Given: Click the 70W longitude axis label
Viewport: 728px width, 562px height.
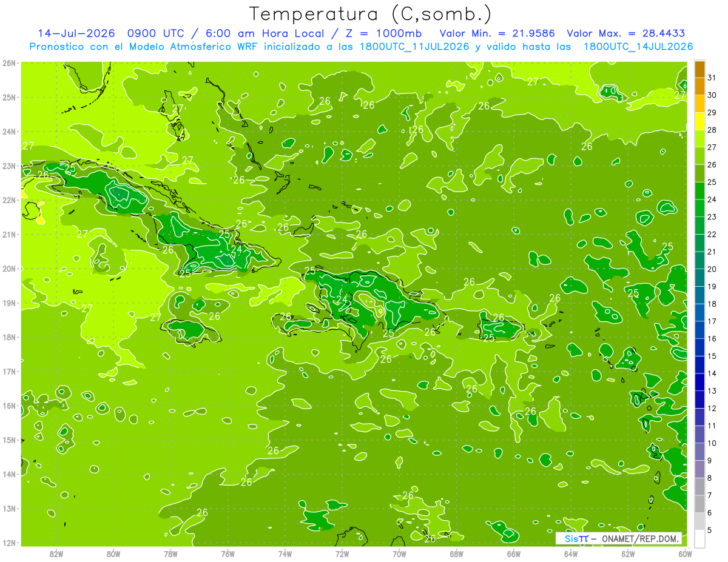Looking at the screenshot, I should [x=399, y=554].
